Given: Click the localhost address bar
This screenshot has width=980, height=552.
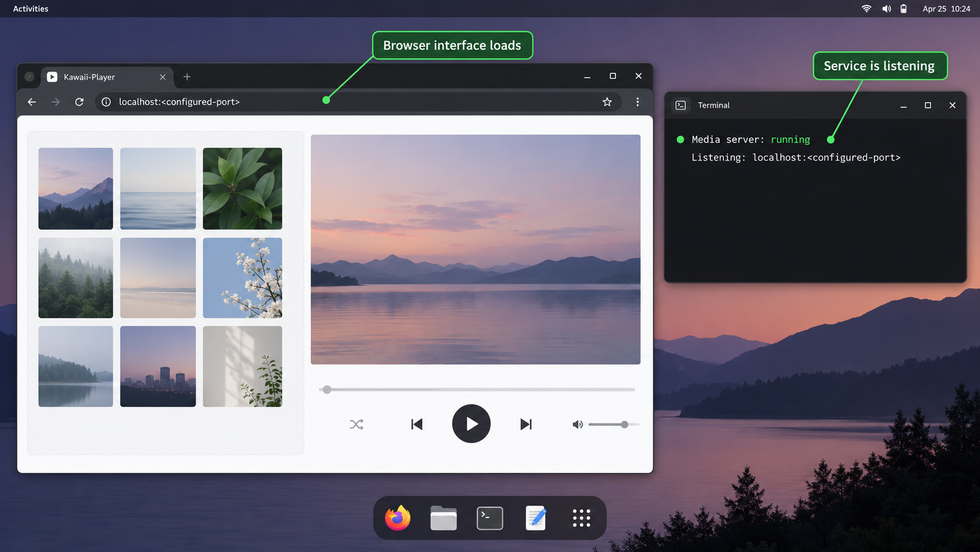Looking at the screenshot, I should pos(358,102).
